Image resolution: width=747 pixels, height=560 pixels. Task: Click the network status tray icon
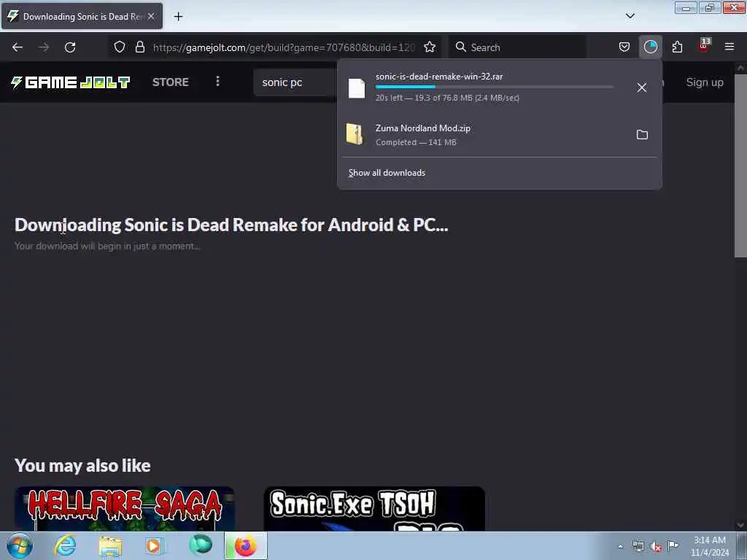(638, 546)
